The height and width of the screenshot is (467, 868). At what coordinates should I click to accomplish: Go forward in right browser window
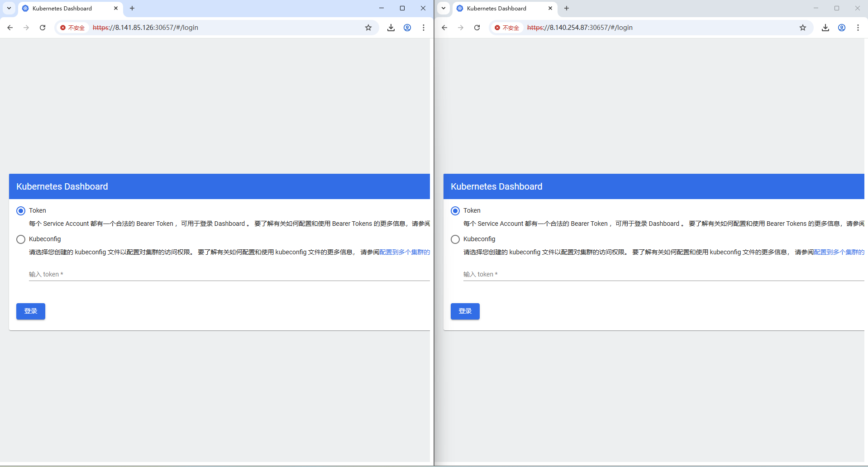[461, 28]
